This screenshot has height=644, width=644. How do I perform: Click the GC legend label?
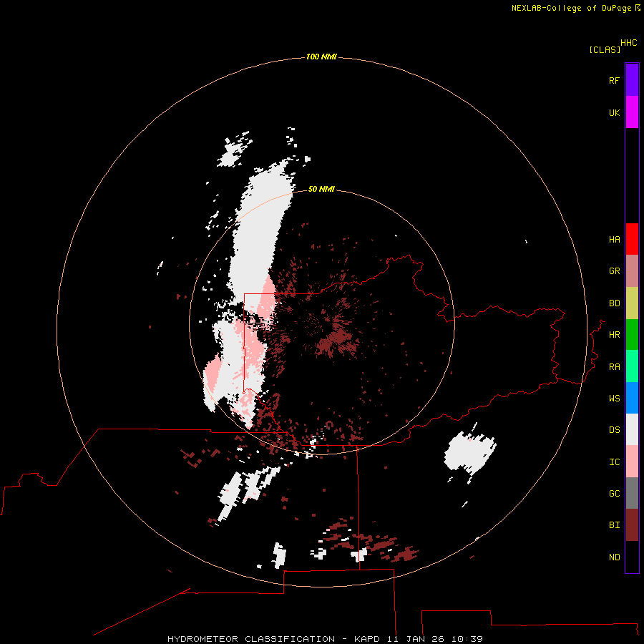pyautogui.click(x=614, y=494)
